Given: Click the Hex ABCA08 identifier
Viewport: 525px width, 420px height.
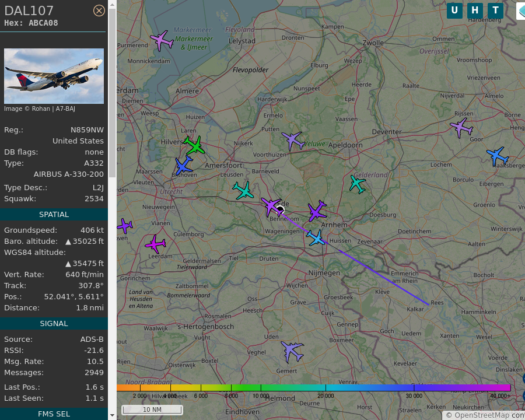Looking at the screenshot, I should point(31,23).
